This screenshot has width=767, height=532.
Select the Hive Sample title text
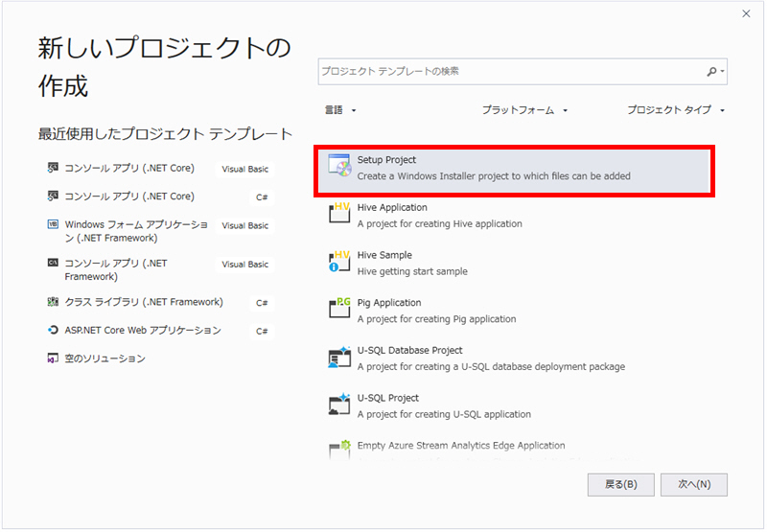384,255
